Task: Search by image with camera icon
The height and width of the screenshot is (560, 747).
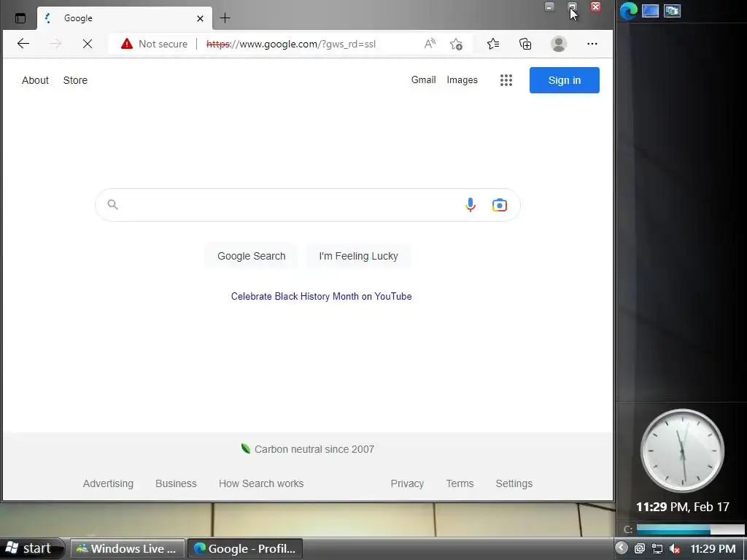Action: (x=499, y=205)
